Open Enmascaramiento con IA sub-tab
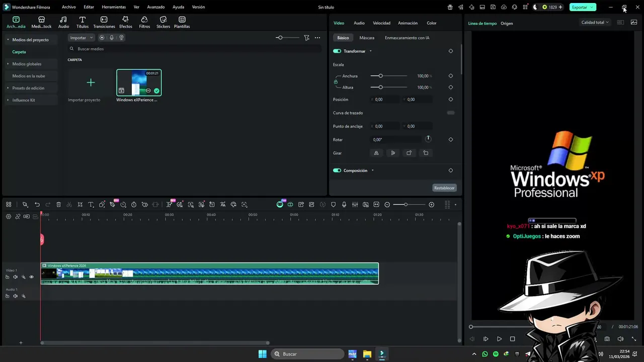Image resolution: width=644 pixels, height=362 pixels. 407,38
